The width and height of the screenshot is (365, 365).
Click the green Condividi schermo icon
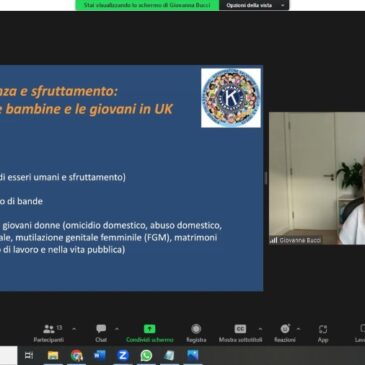click(x=150, y=329)
